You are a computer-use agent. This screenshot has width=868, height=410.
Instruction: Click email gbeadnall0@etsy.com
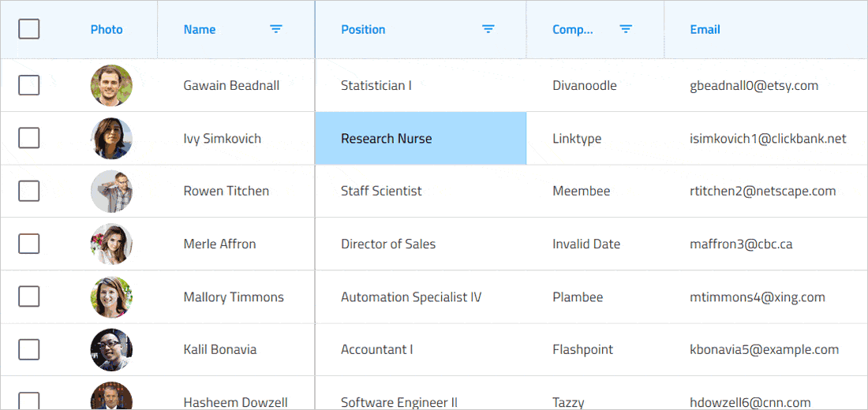754,85
